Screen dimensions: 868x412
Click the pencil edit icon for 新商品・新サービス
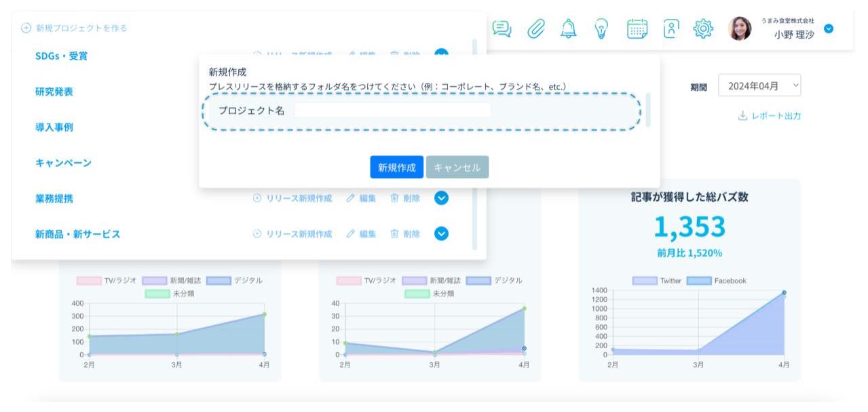coord(351,233)
